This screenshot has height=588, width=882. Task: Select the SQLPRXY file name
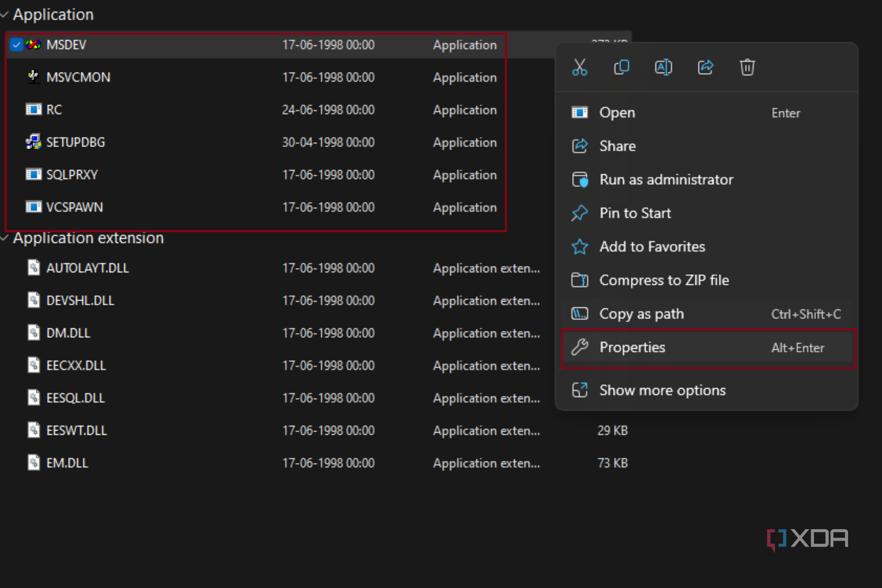click(x=72, y=175)
